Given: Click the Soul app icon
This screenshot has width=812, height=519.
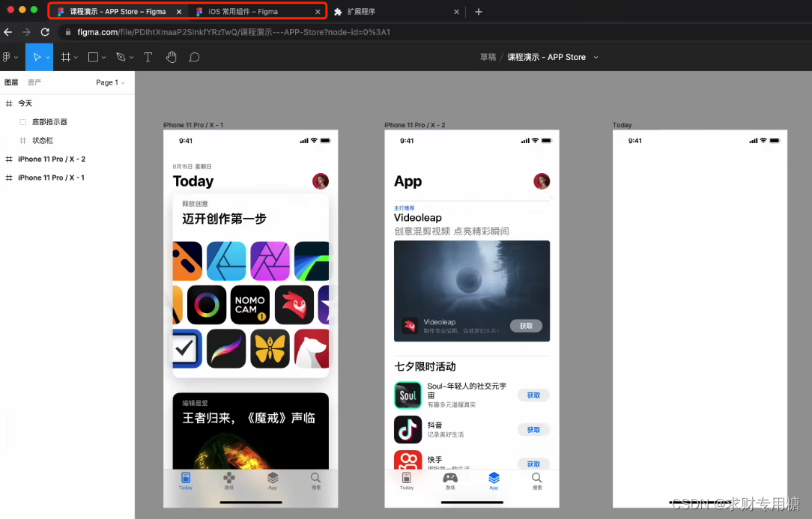Looking at the screenshot, I should click(x=408, y=395).
